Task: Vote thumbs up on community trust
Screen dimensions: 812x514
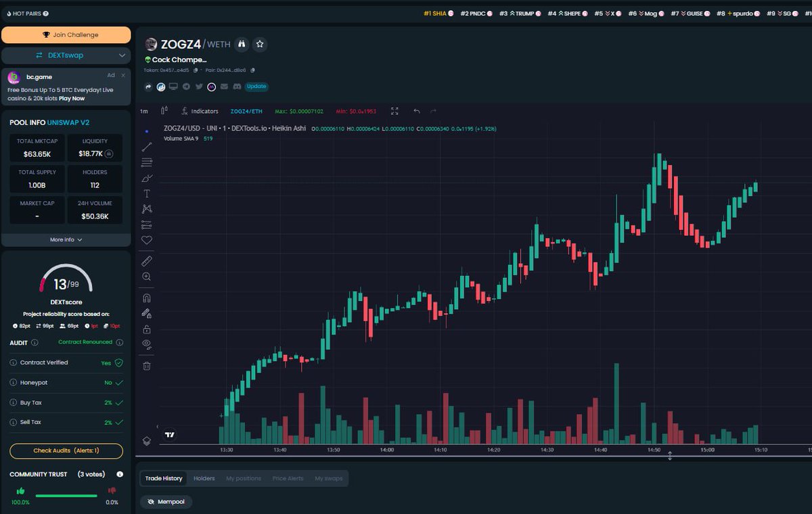Action: coord(20,491)
